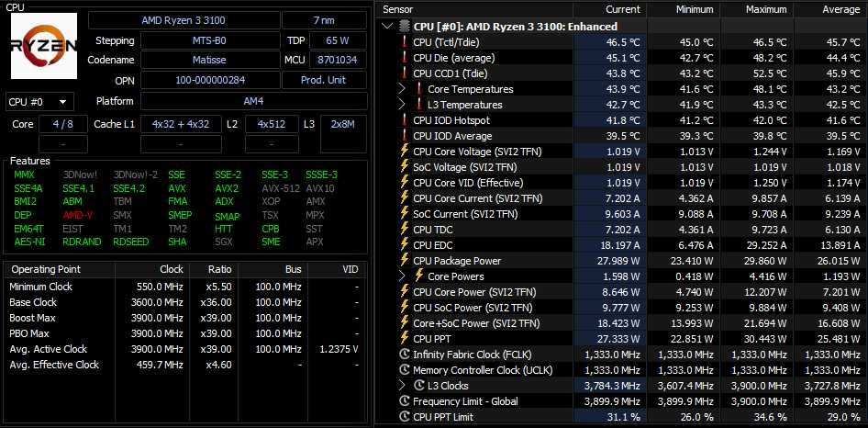Click lightning icon beside SoC Current
Screen dimensions: 868x428
404,213
